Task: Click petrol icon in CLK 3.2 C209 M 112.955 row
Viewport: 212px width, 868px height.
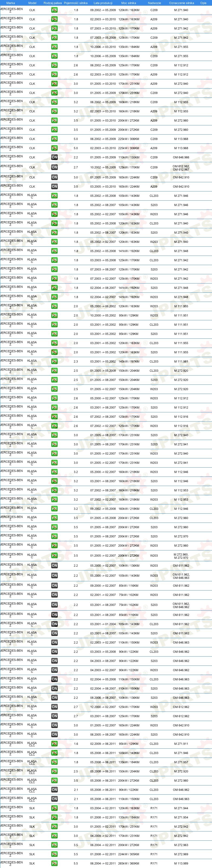Action: pos(54,102)
